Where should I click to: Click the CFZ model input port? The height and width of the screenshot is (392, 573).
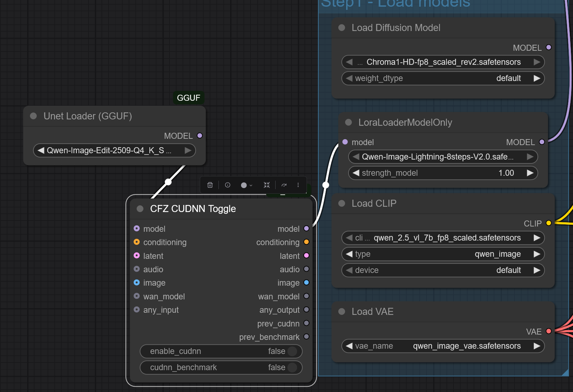137,229
